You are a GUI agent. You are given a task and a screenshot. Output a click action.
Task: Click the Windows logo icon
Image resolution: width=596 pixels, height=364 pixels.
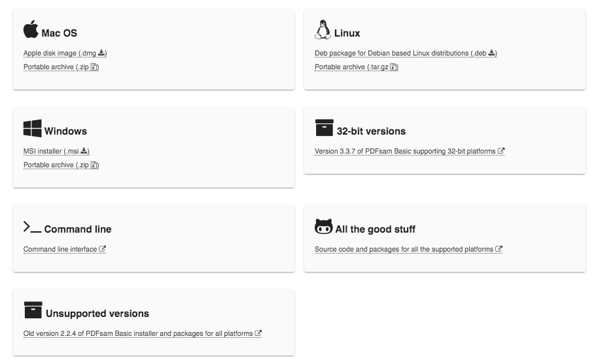click(32, 128)
